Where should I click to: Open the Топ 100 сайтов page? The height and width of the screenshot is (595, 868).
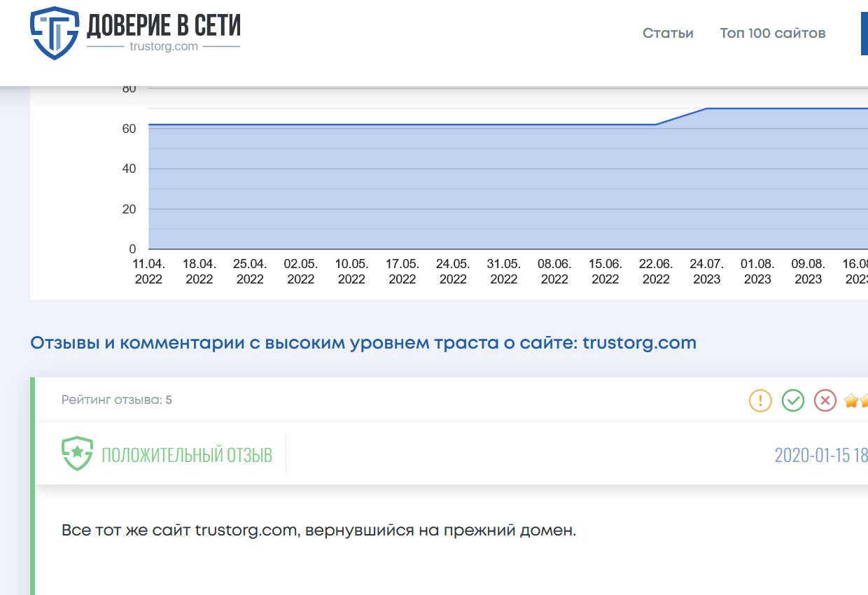pos(773,33)
